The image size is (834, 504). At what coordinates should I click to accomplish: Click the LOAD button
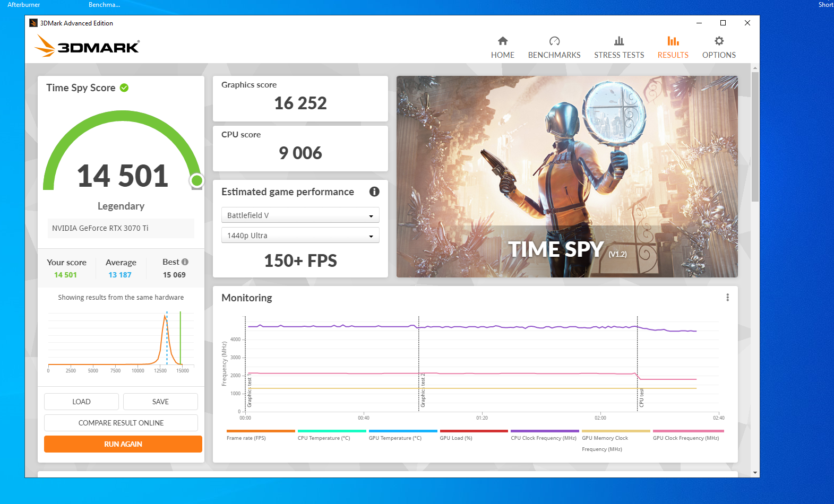81,402
